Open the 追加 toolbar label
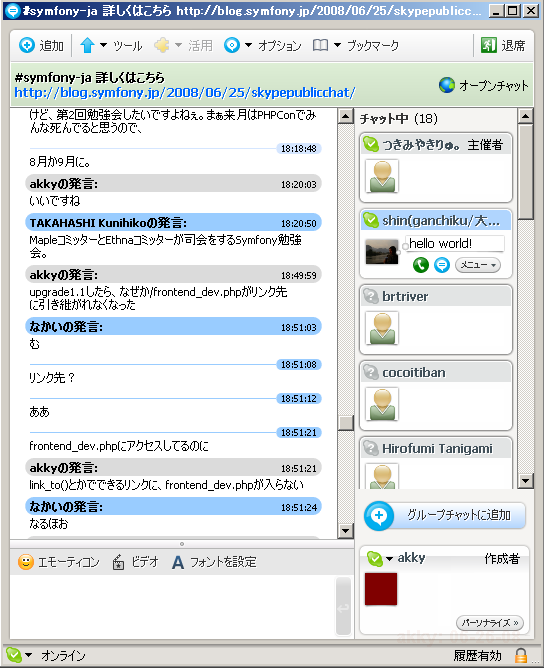Screen dimensions: 544x668 [52, 45]
